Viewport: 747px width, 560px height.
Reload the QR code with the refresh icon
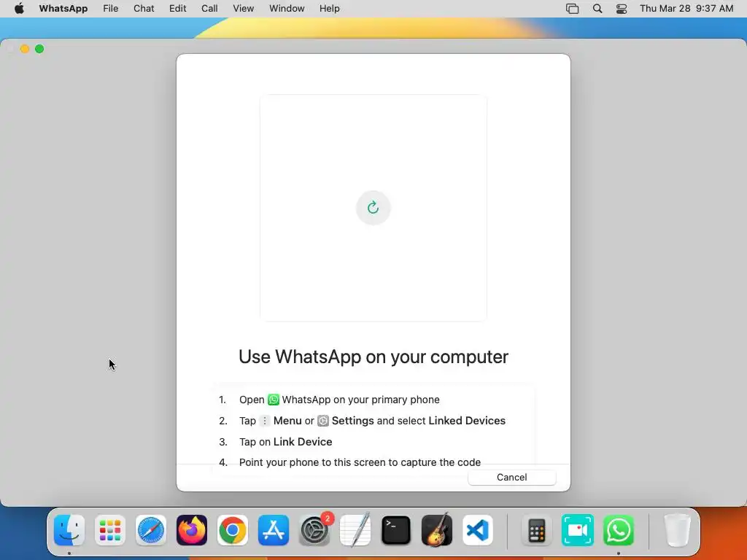pyautogui.click(x=373, y=208)
